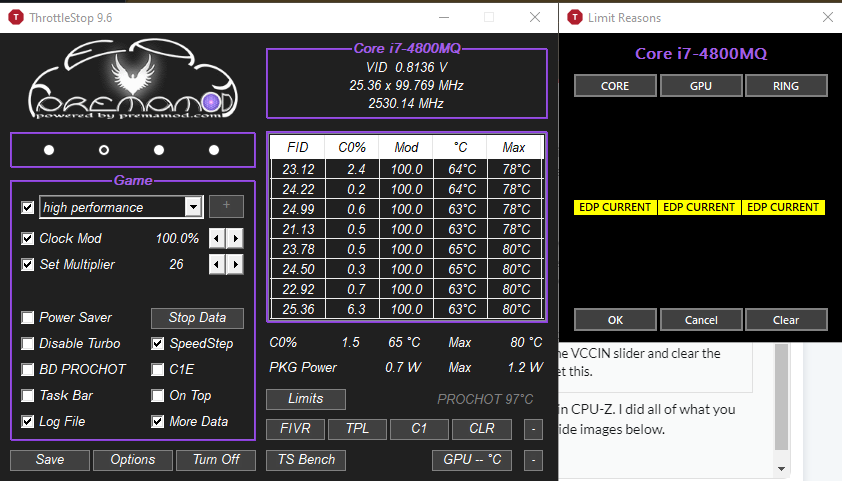Enable the Power Saver checkbox
This screenshot has height=481, width=842.
click(27, 317)
